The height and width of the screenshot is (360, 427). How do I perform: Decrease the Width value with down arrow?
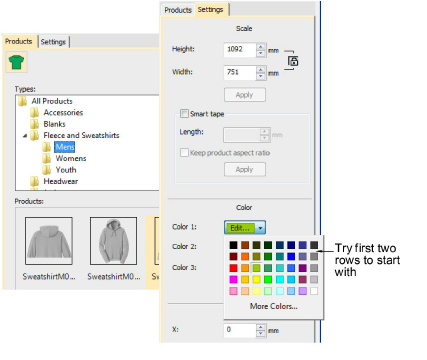point(261,76)
